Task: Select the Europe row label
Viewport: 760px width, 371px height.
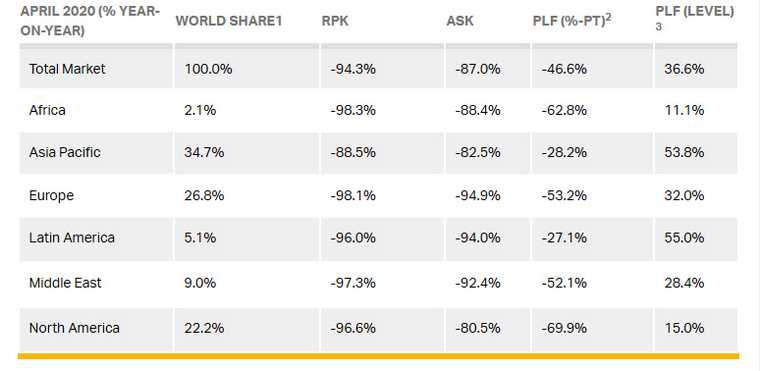Action: [x=51, y=195]
